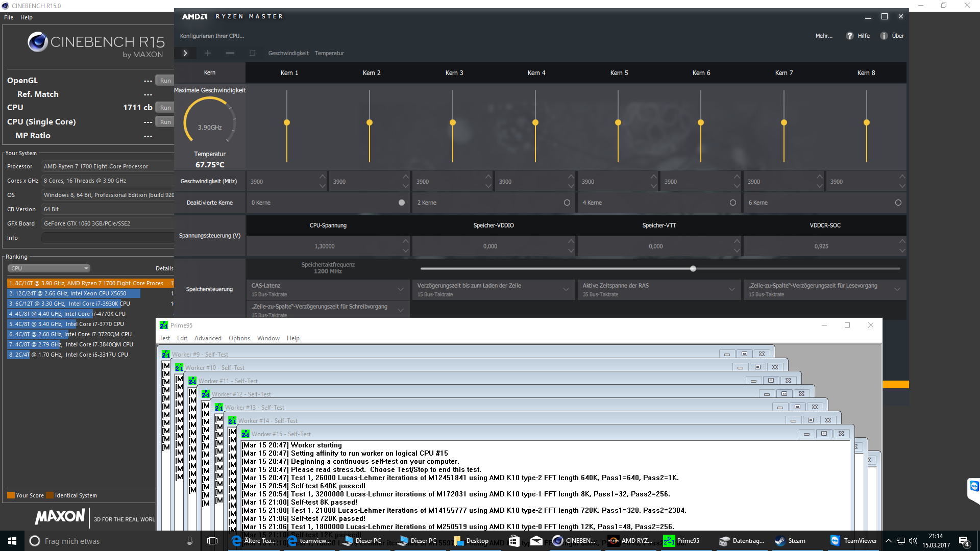Run the Cinebench CPU benchmark
This screenshot has width=980, height=551.
pos(165,108)
